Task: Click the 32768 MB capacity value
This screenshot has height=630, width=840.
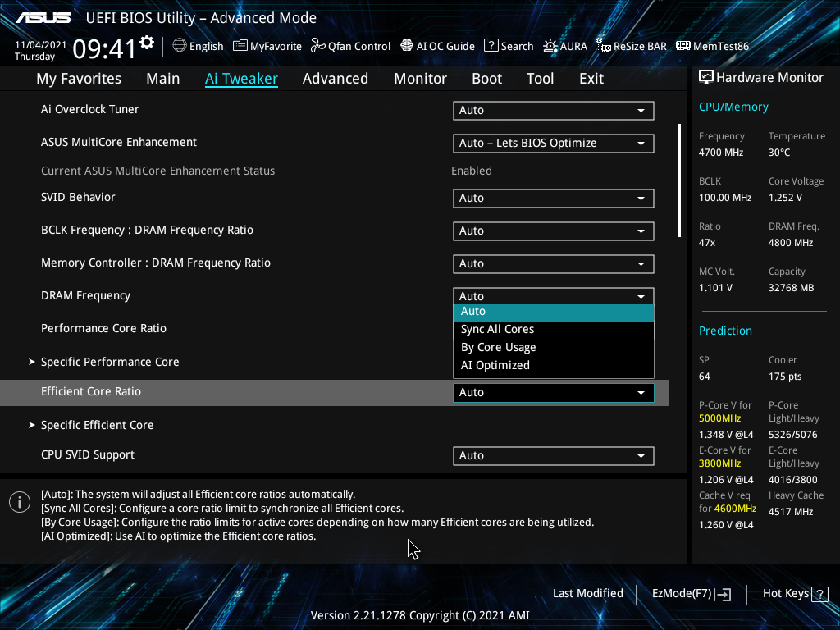Action: 792,288
